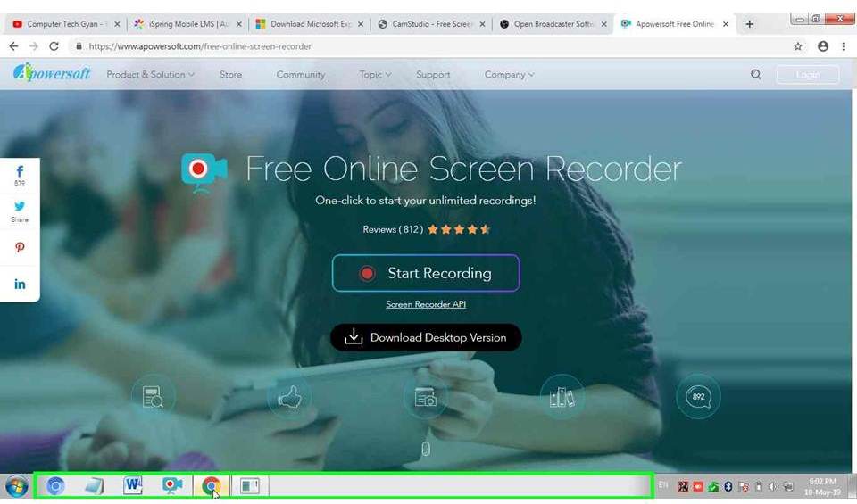Share the page via LinkedIn icon
Image resolution: width=857 pixels, height=504 pixels.
click(20, 284)
